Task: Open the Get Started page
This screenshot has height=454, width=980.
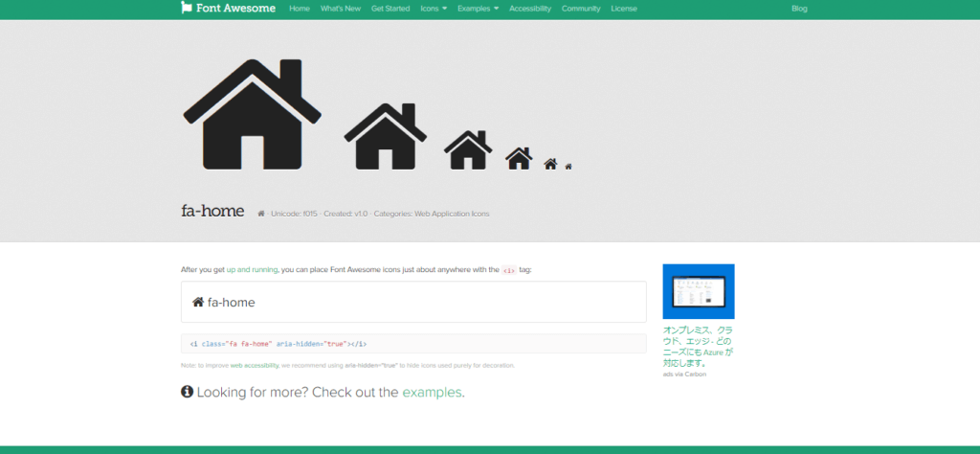Action: (x=390, y=9)
